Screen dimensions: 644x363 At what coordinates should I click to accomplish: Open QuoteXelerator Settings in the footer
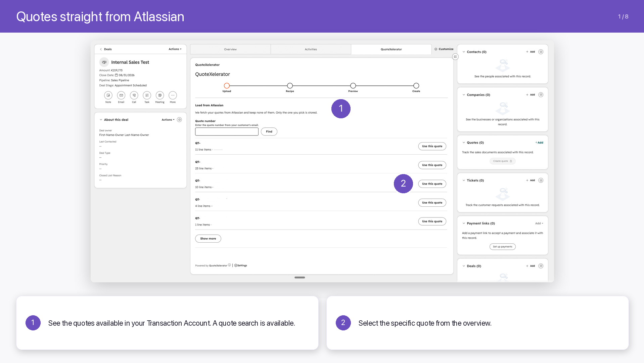tap(241, 266)
